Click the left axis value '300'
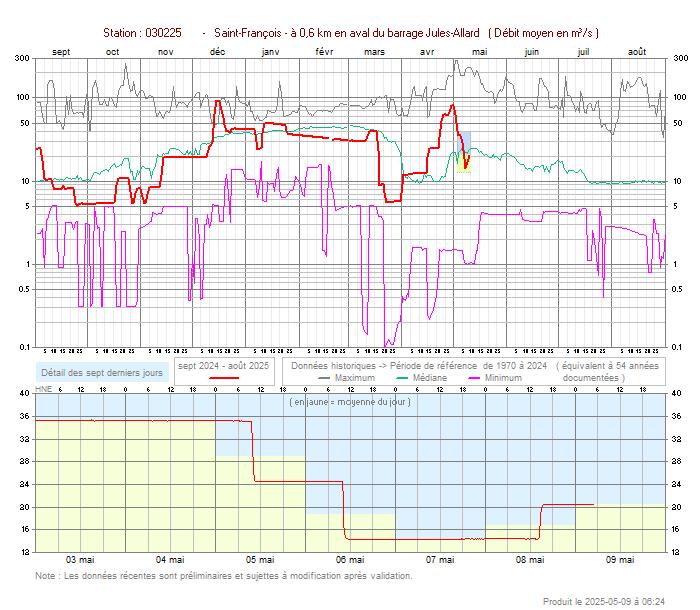 pos(22,58)
